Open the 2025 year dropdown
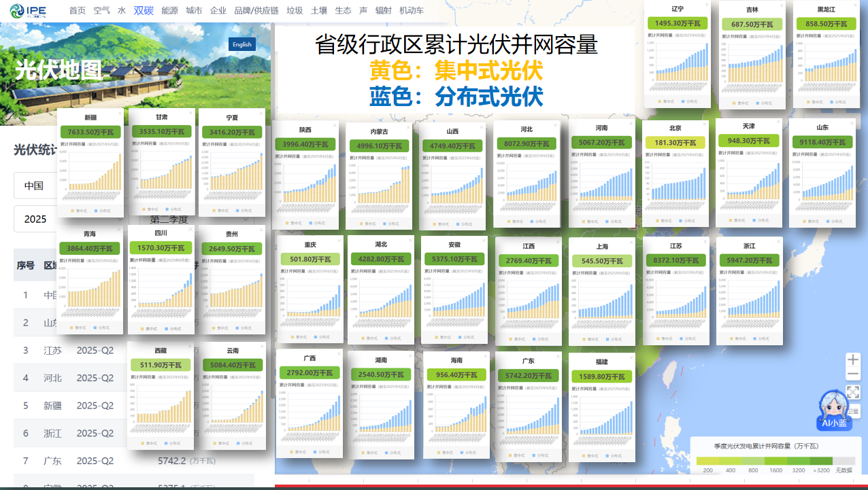 pyautogui.click(x=68, y=219)
